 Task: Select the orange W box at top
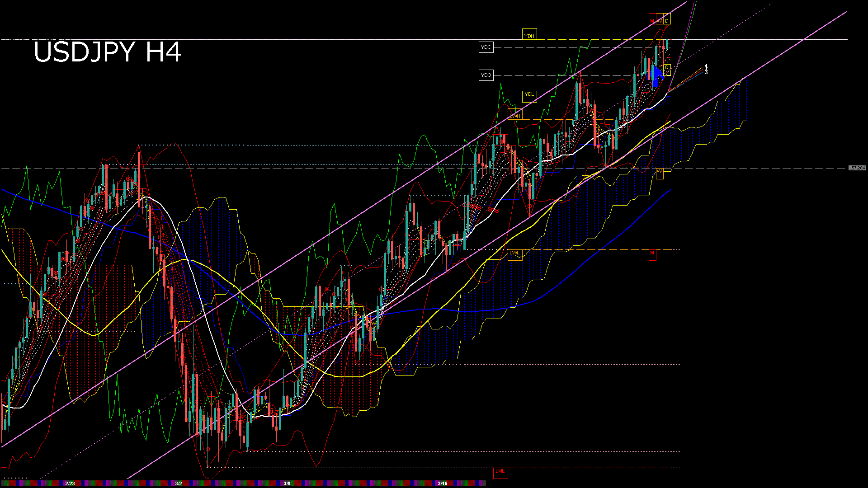click(660, 20)
